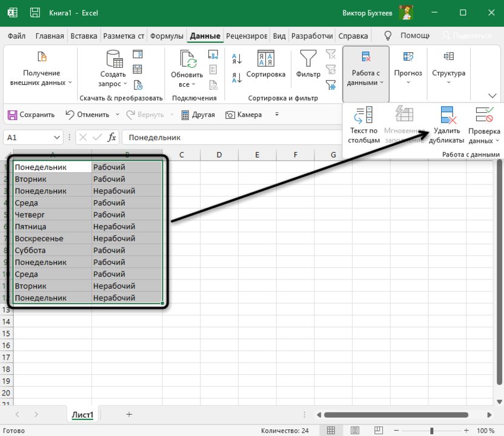
Task: Click zoom in plus button
Action: [x=466, y=430]
